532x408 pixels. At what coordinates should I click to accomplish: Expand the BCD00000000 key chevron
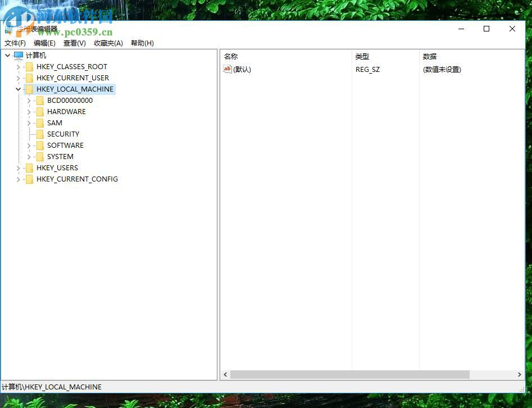(29, 101)
